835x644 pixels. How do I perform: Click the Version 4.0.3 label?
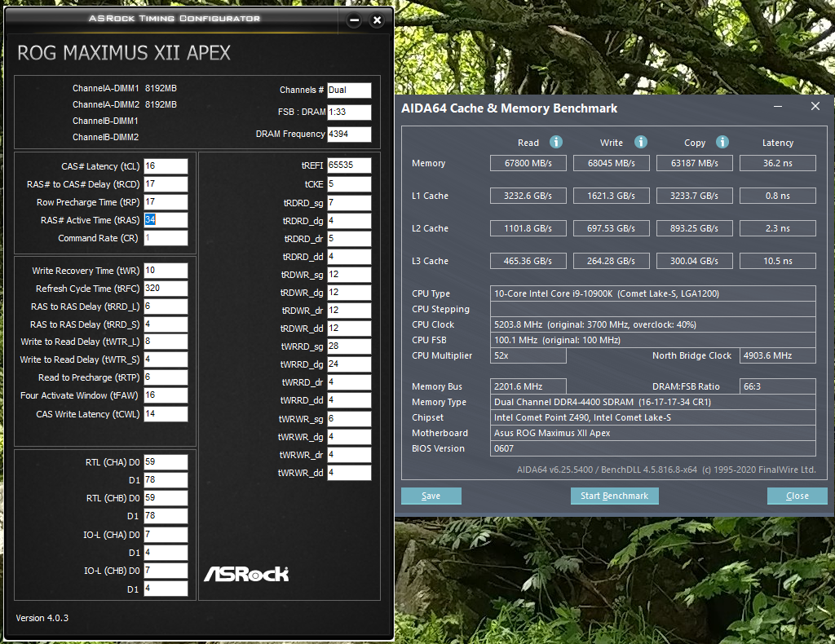coord(42,618)
